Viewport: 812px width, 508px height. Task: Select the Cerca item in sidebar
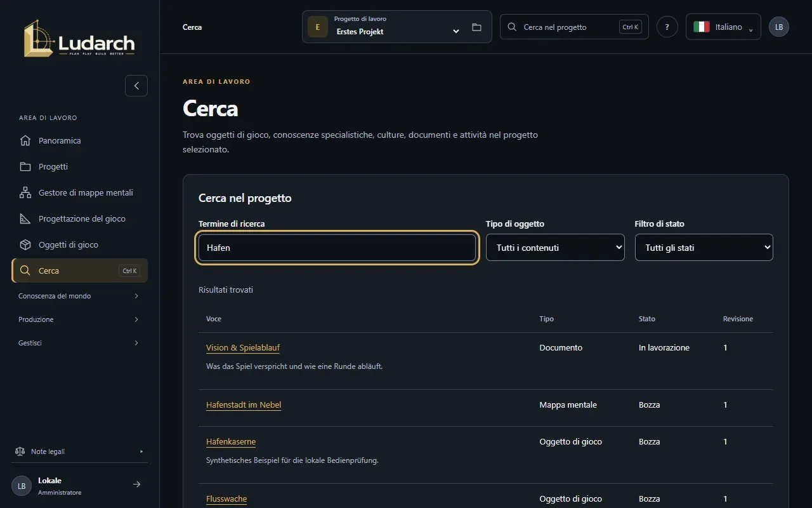(79, 271)
